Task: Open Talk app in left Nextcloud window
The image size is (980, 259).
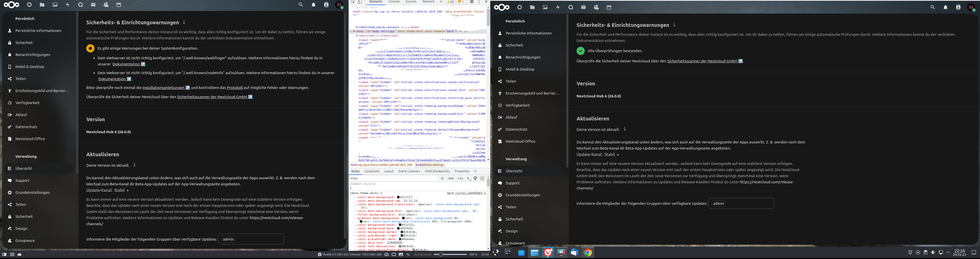Action: 80,5
